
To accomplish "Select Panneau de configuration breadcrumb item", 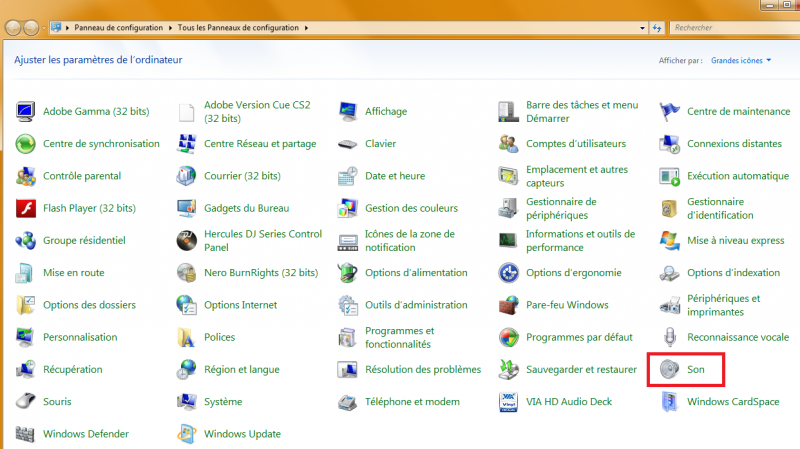I will click(118, 27).
